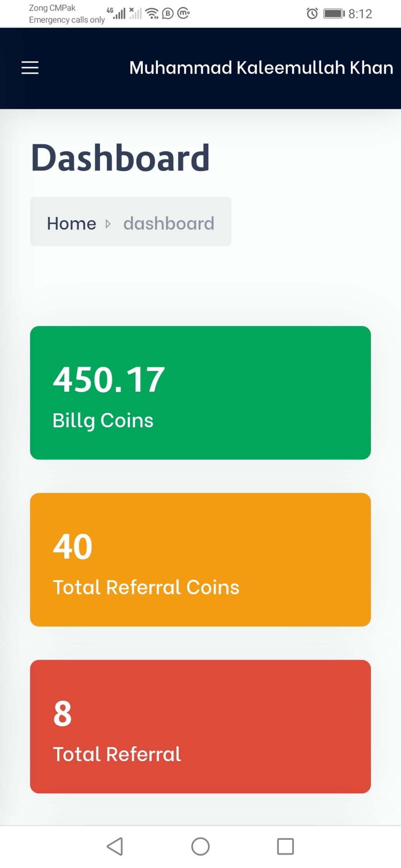Image resolution: width=401 pixels, height=868 pixels.
Task: Tap the 8:12 clock in status bar
Action: pyautogui.click(x=360, y=14)
